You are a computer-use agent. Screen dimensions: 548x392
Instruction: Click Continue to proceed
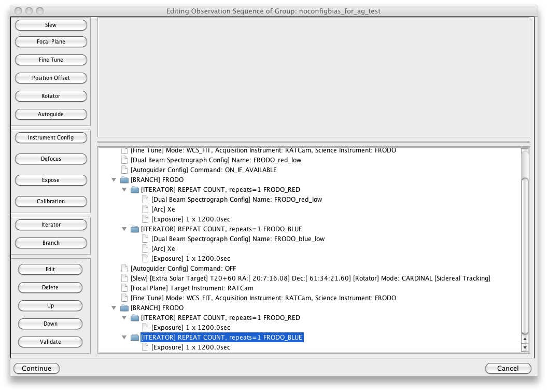point(37,368)
